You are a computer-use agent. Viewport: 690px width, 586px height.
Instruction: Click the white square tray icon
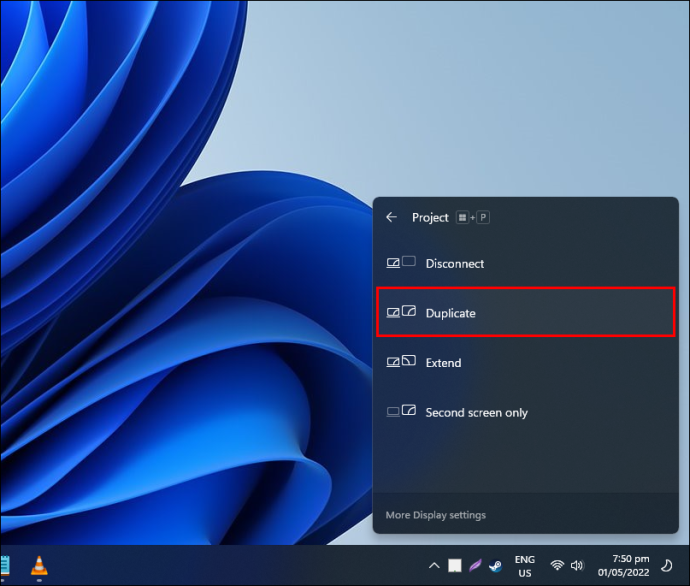tap(455, 566)
